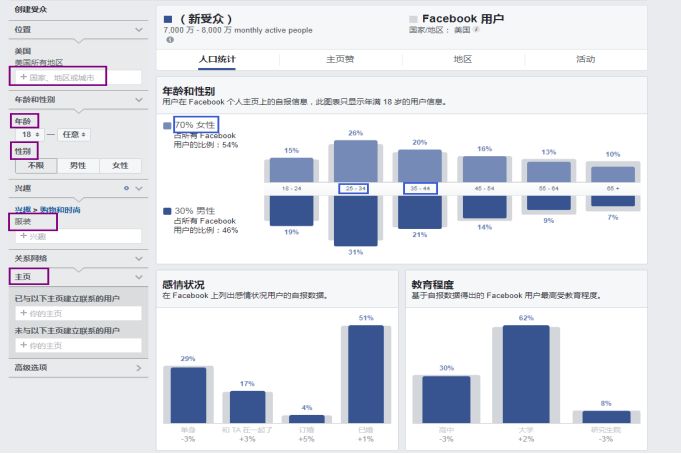Open the maximum age 任意 dropdown

tap(73, 135)
